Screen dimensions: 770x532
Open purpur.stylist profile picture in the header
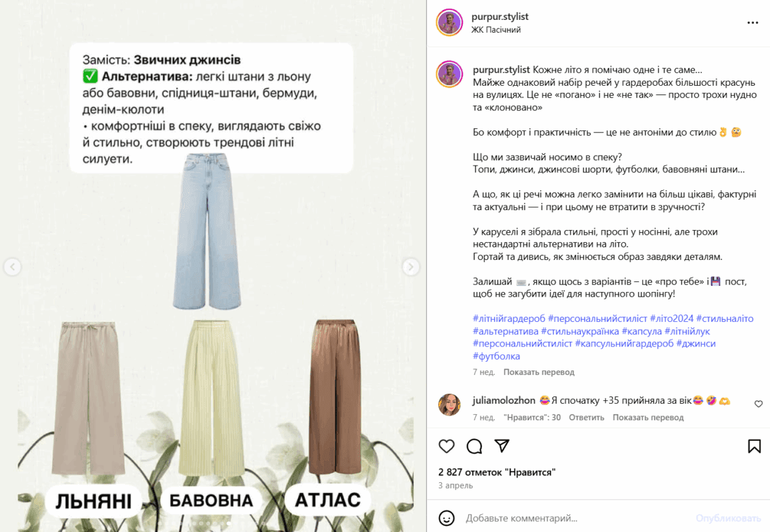click(449, 23)
